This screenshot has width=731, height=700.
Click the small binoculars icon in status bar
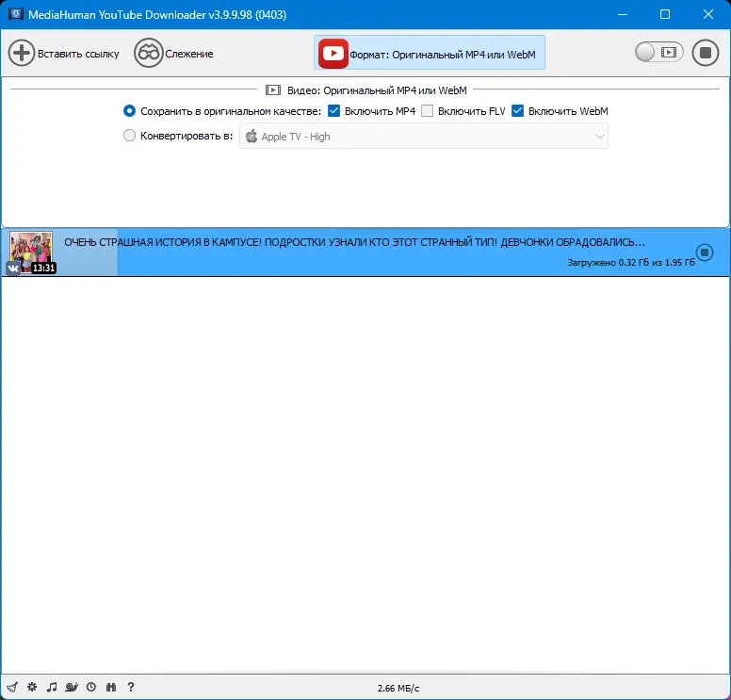click(111, 687)
